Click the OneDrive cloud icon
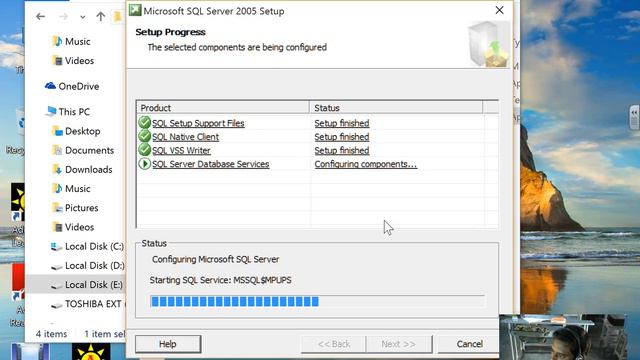Screen dimensions: 640x360 click(50, 86)
